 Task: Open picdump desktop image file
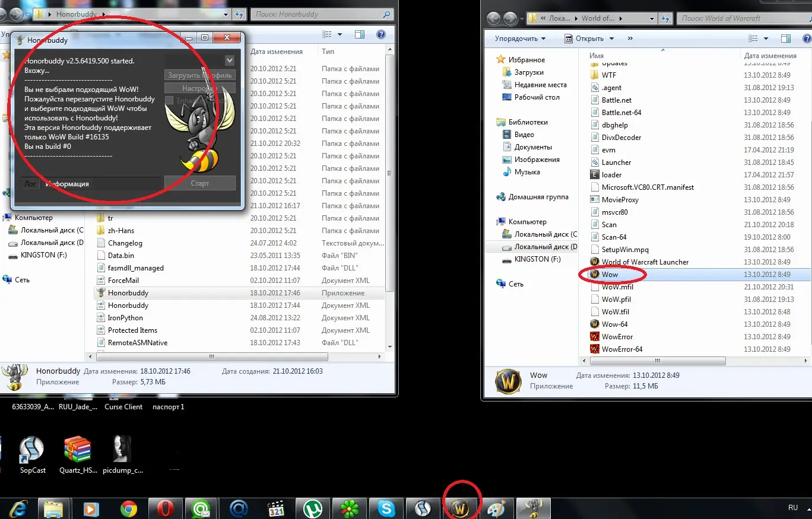pos(122,454)
